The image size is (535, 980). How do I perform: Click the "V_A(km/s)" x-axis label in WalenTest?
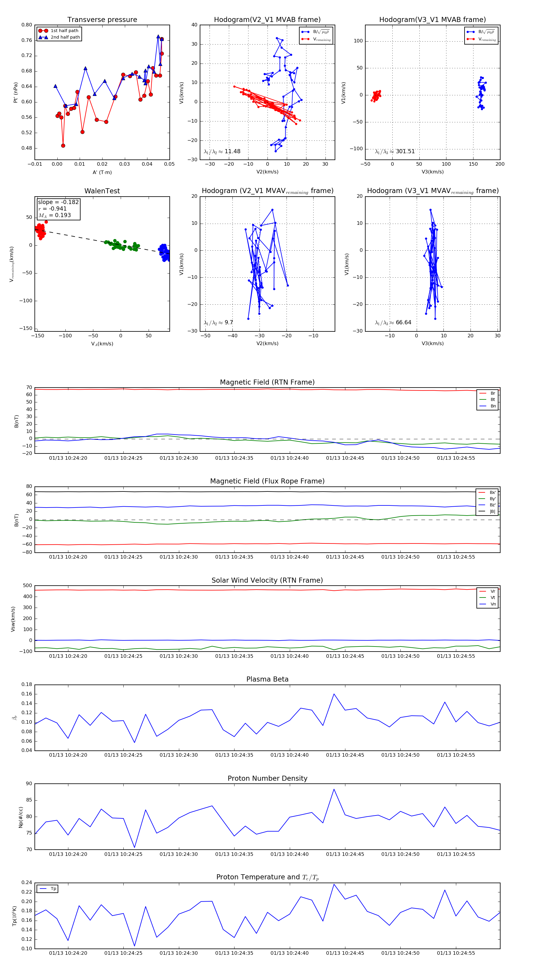102,344
